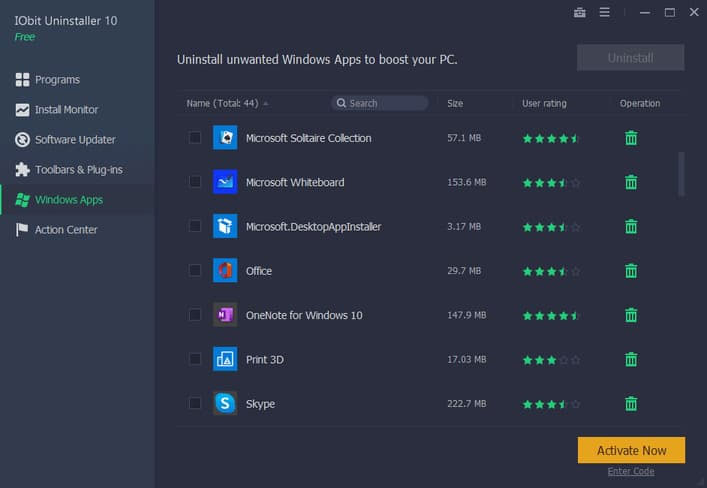Screen dimensions: 707x488
Task: Switch to Software Updater in the sidebar
Action: pyautogui.click(x=75, y=140)
